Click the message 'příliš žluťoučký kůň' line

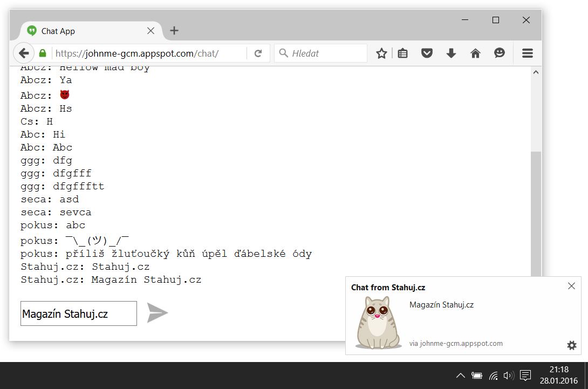point(166,254)
